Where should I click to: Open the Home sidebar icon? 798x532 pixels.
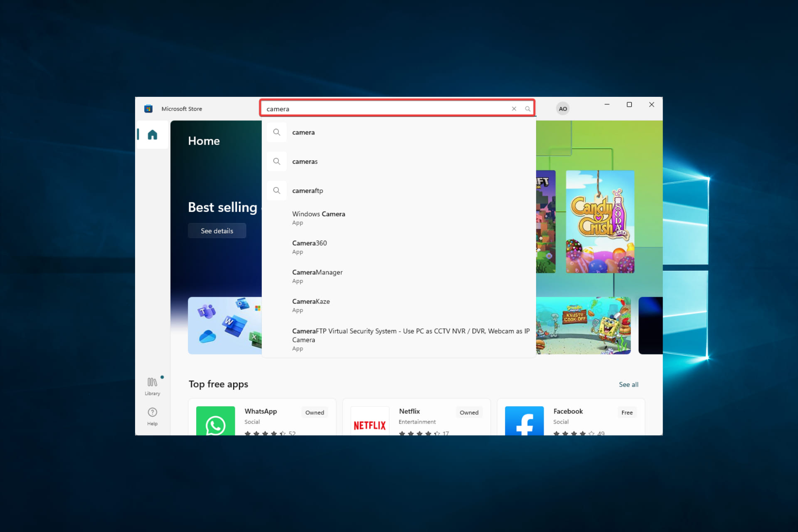pos(153,135)
